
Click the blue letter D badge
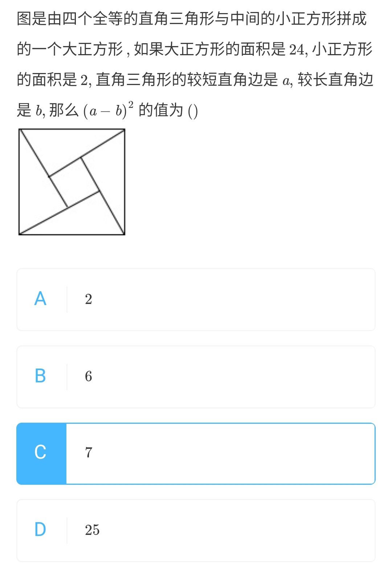point(41,530)
